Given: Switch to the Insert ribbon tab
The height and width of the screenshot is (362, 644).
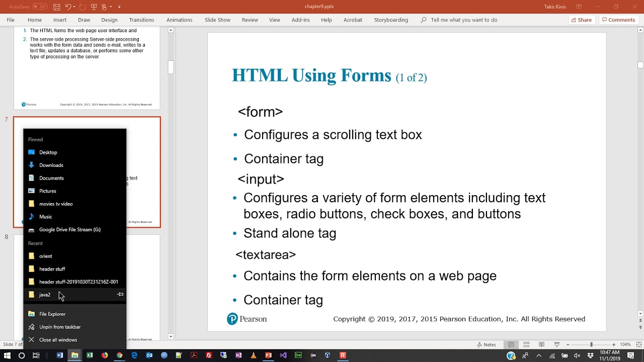Looking at the screenshot, I should tap(60, 20).
